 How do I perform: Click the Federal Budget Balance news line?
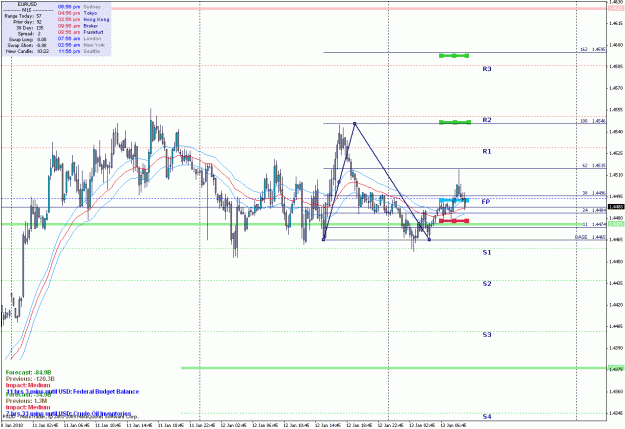coord(73,392)
